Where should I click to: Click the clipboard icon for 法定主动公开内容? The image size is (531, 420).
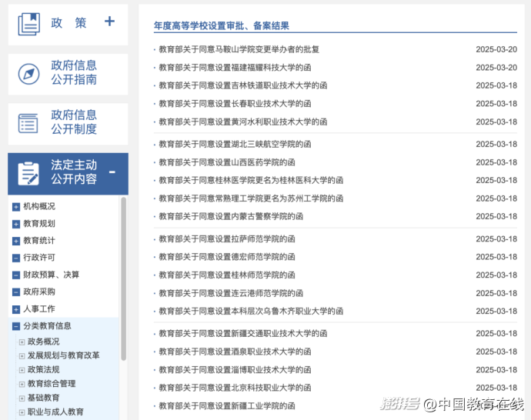[29, 173]
